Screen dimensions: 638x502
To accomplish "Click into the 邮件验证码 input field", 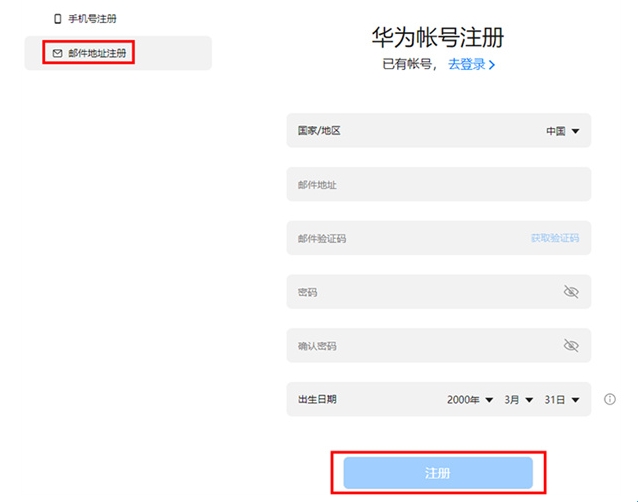I will (405, 239).
